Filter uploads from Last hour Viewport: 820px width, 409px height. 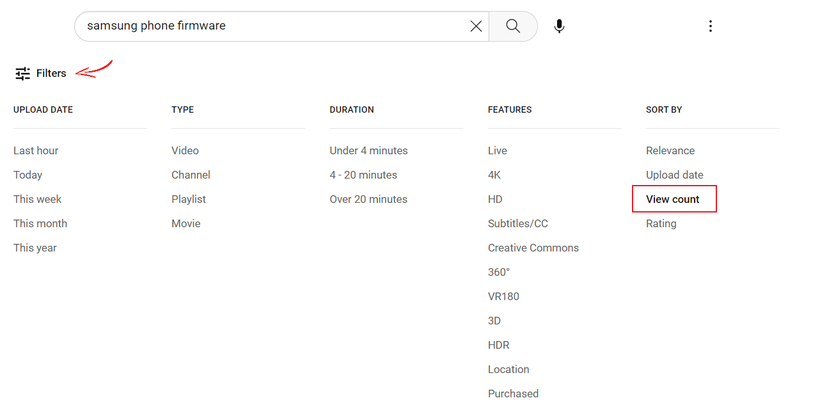36,151
